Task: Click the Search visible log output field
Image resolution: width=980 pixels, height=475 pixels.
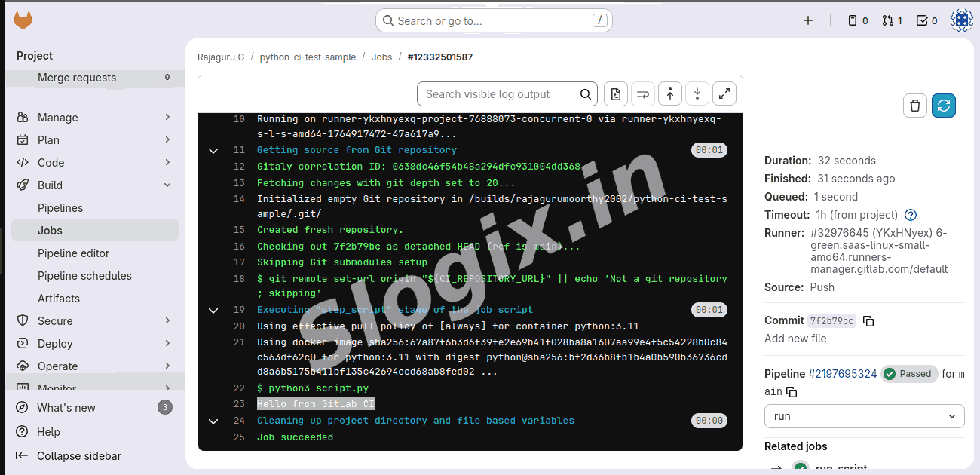Action: 495,94
